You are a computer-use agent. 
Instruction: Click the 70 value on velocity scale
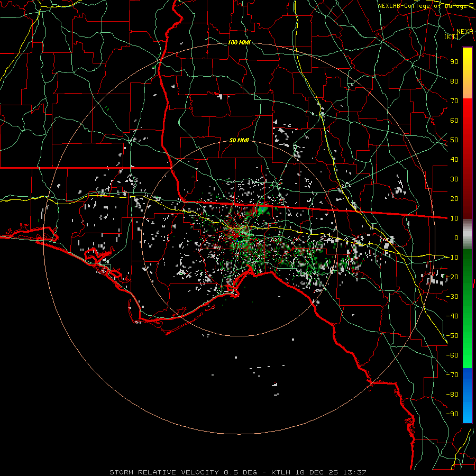(454, 101)
